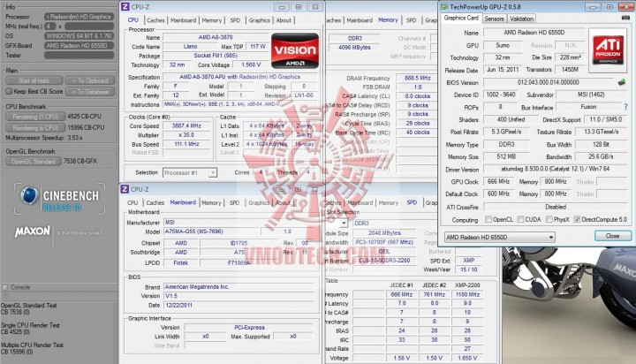Click the American Megatrends Inc. brand value
Viewport: 636px width, 364px height.
click(238, 287)
